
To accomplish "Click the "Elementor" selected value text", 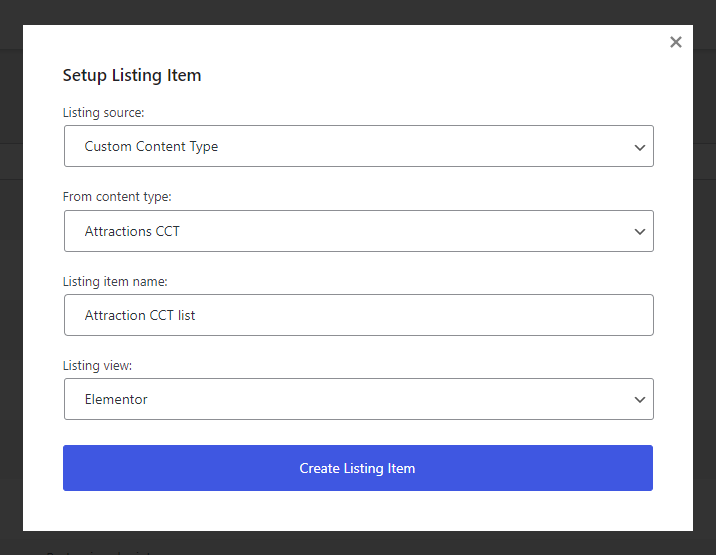I will pos(116,399).
